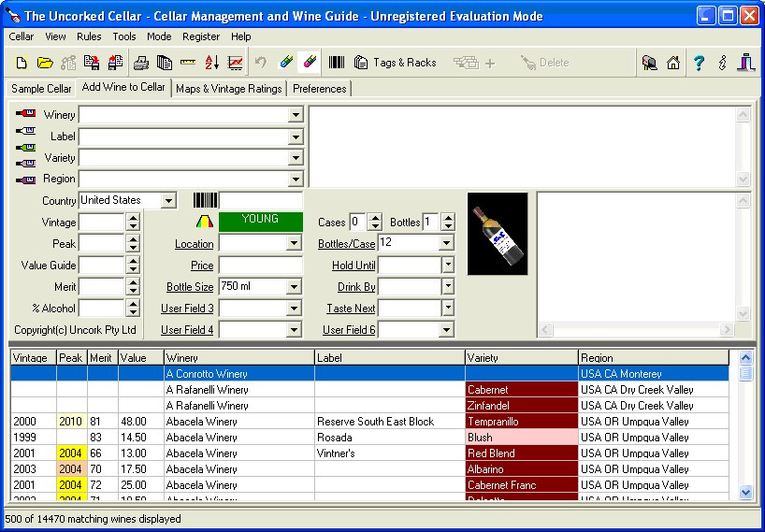Click the mailbox icon in toolbar

(649, 63)
